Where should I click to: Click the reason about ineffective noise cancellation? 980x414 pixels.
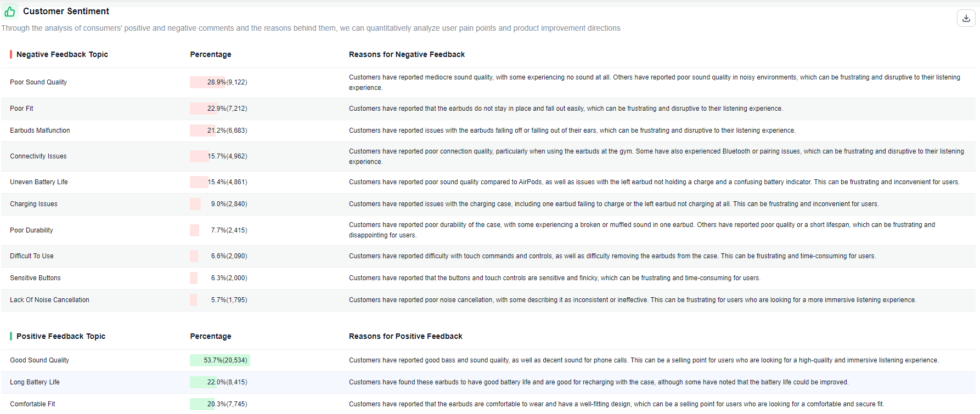click(x=633, y=300)
